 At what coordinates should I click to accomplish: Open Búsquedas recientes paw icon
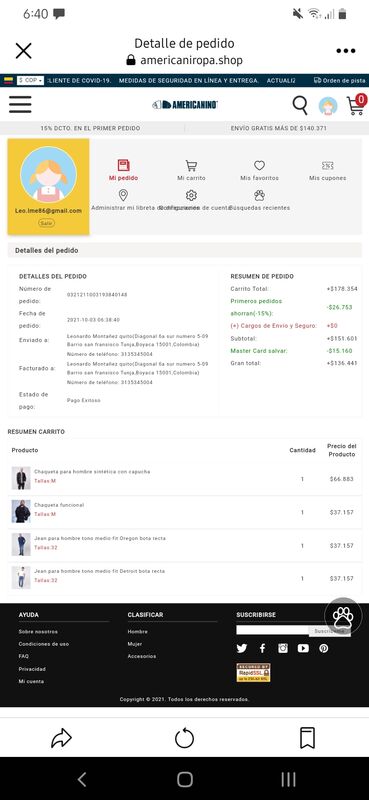click(259, 195)
